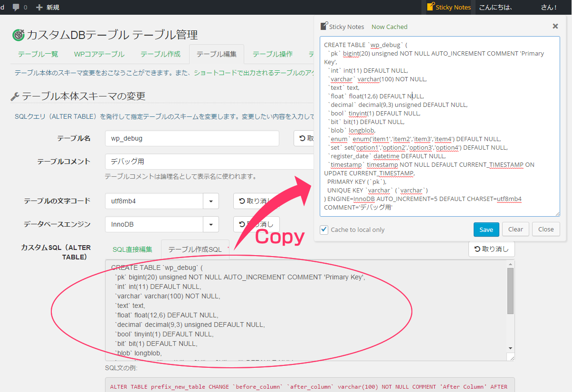Click the plus 新規 new item
572x392 pixels.
[48, 7]
